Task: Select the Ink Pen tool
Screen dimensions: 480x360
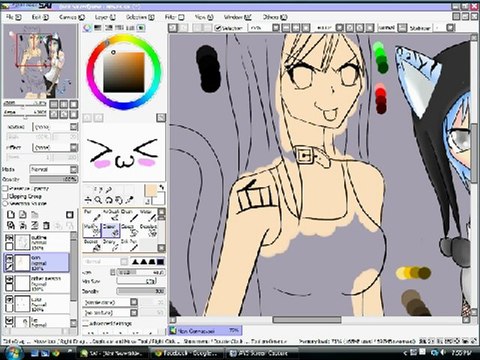Action: [129, 245]
